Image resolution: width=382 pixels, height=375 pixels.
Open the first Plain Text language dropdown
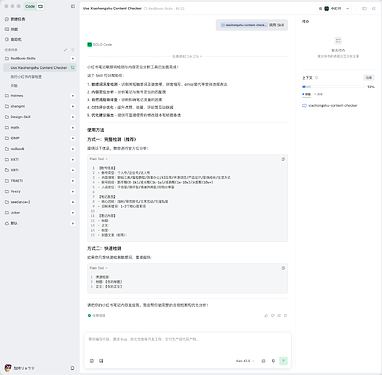tap(99, 159)
